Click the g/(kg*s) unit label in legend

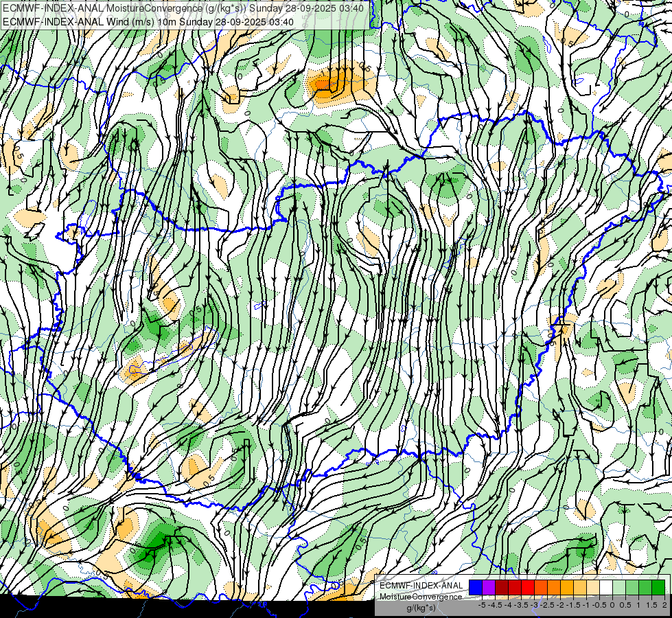click(x=421, y=608)
